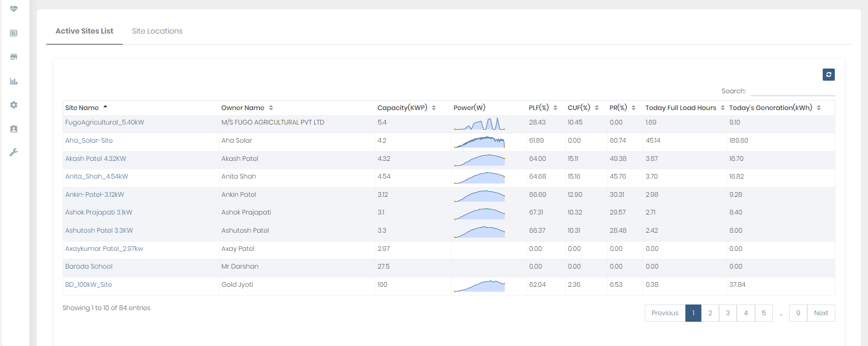Click the store icon in sidebar
Image resolution: width=868 pixels, height=346 pixels.
coord(14,57)
